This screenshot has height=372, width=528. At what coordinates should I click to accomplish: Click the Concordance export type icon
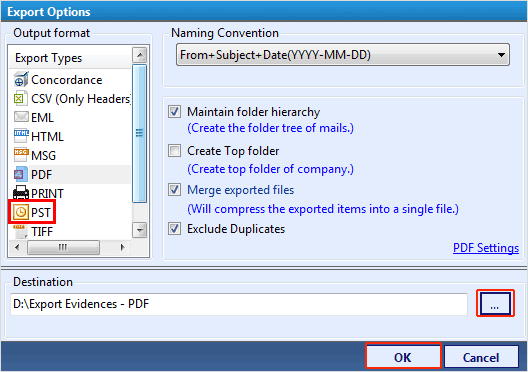tap(21, 79)
